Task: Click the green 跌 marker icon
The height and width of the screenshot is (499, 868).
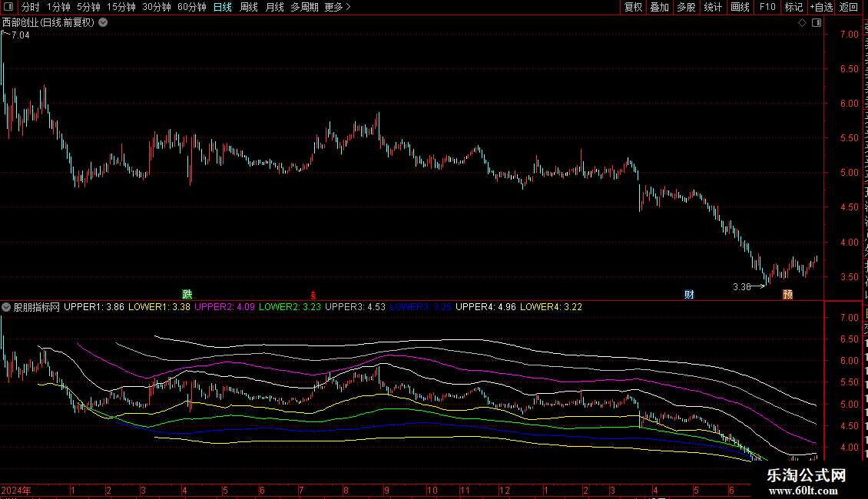Action: [x=187, y=294]
